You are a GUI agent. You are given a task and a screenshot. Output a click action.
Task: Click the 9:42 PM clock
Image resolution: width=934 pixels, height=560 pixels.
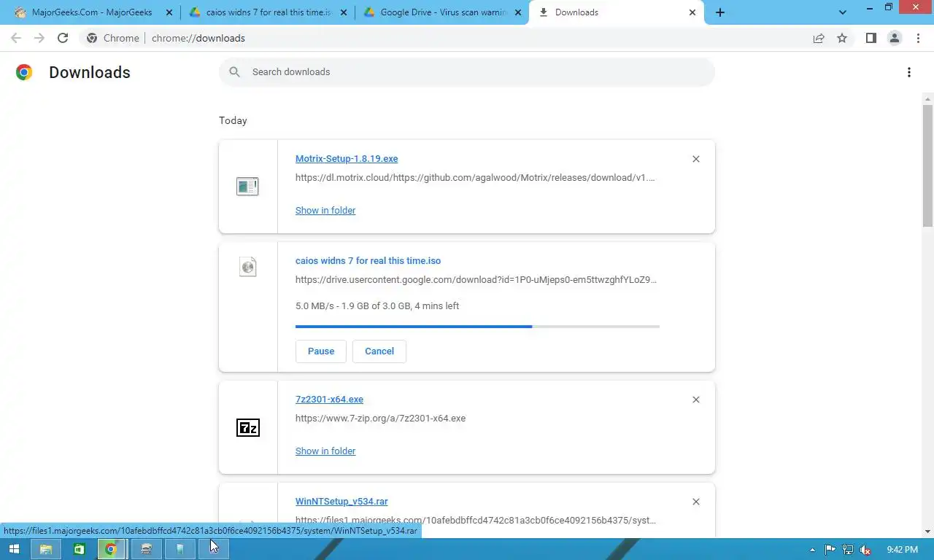[903, 550]
